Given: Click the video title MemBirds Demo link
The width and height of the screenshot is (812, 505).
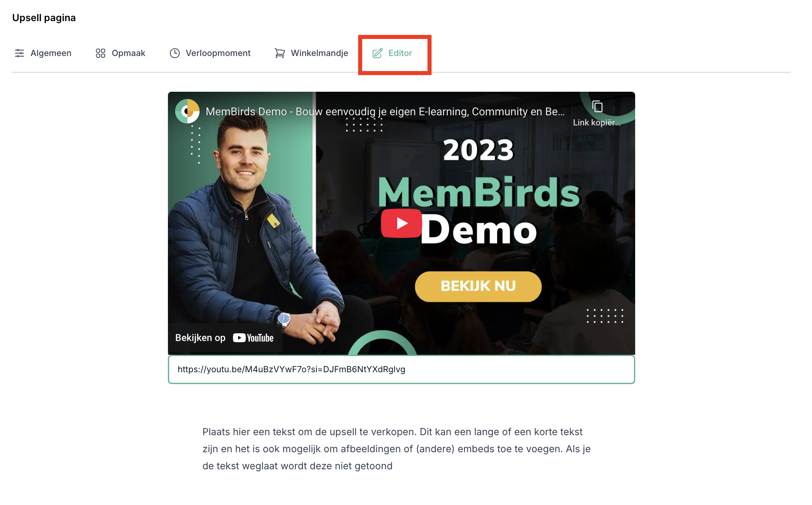Looking at the screenshot, I should point(385,112).
